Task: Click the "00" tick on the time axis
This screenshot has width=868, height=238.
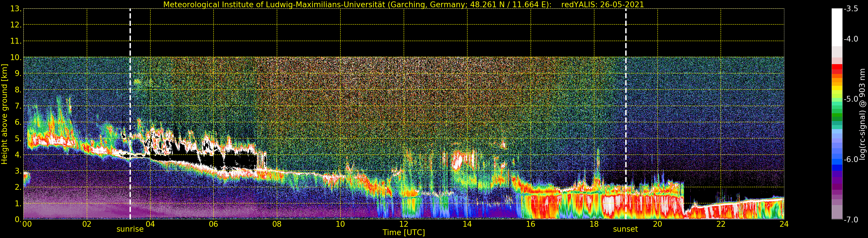Action: 27,224
